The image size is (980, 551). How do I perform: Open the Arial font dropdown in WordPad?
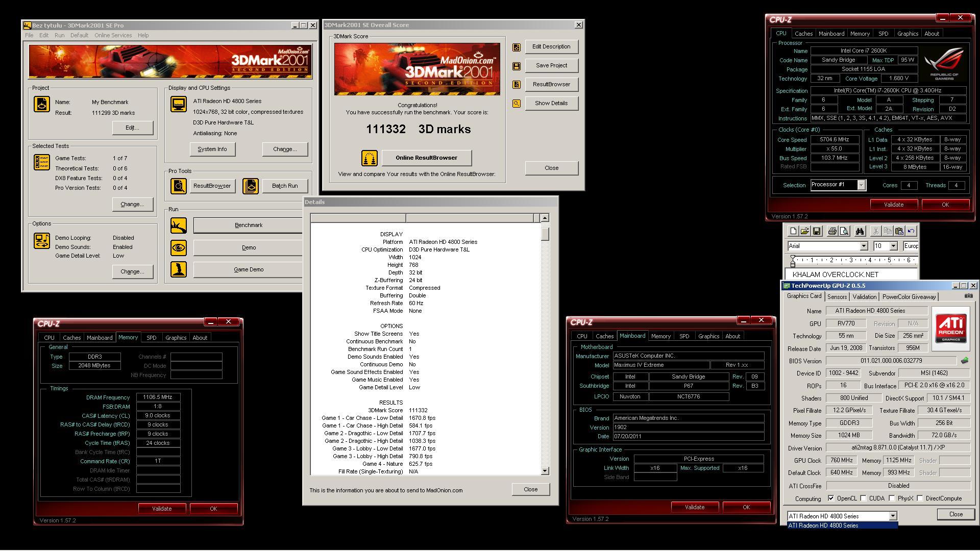click(864, 246)
